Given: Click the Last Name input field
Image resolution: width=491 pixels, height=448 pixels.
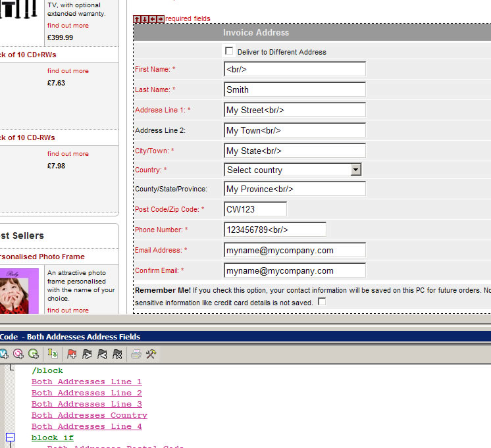Looking at the screenshot, I should click(294, 89).
